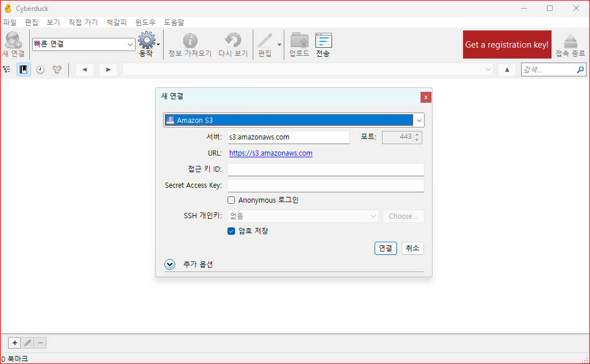
Task: Go to parent folder up arrow
Action: tap(507, 69)
